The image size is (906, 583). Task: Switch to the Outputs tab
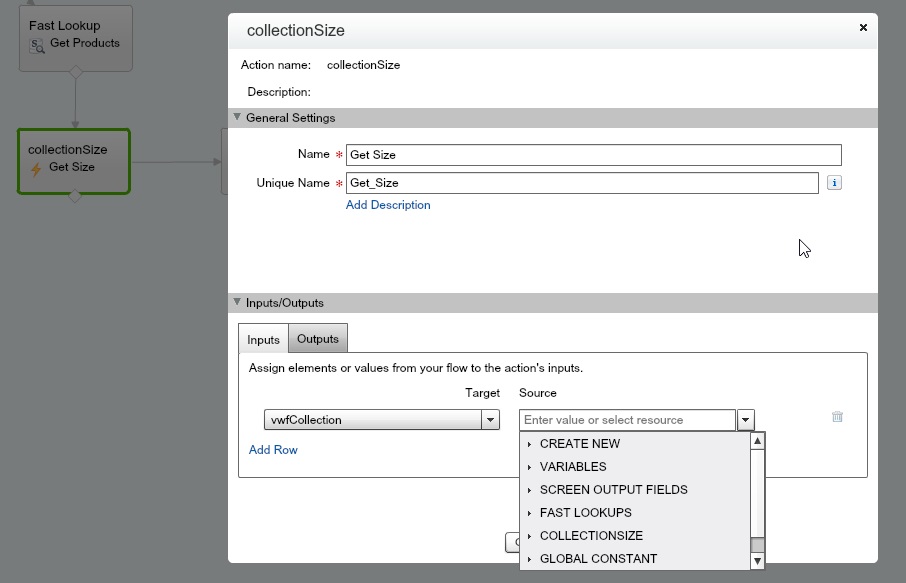(x=318, y=339)
